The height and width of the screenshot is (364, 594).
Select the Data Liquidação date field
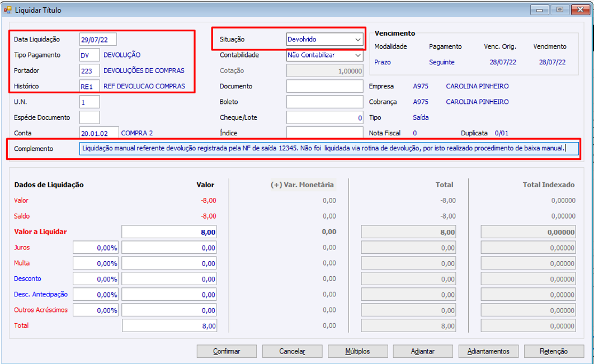[x=98, y=39]
